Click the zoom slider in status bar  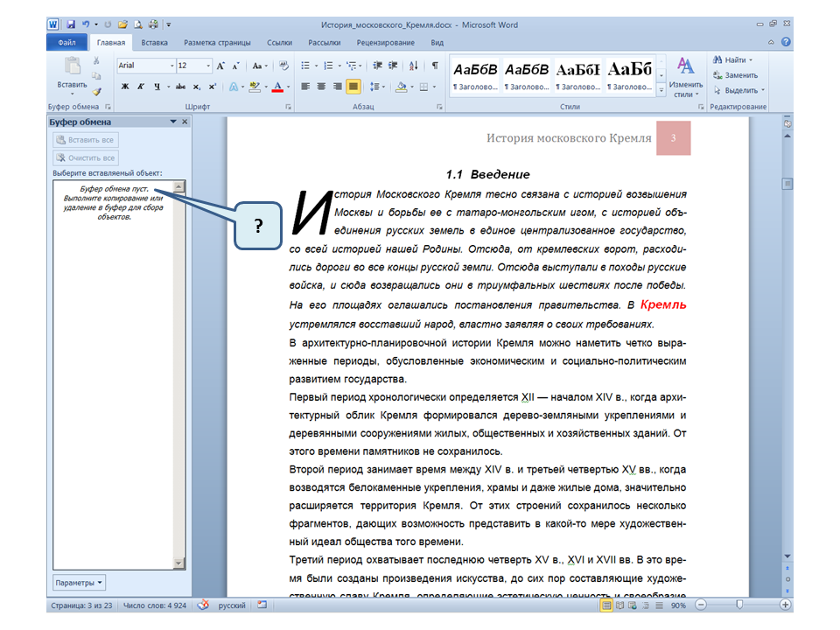pos(740,605)
